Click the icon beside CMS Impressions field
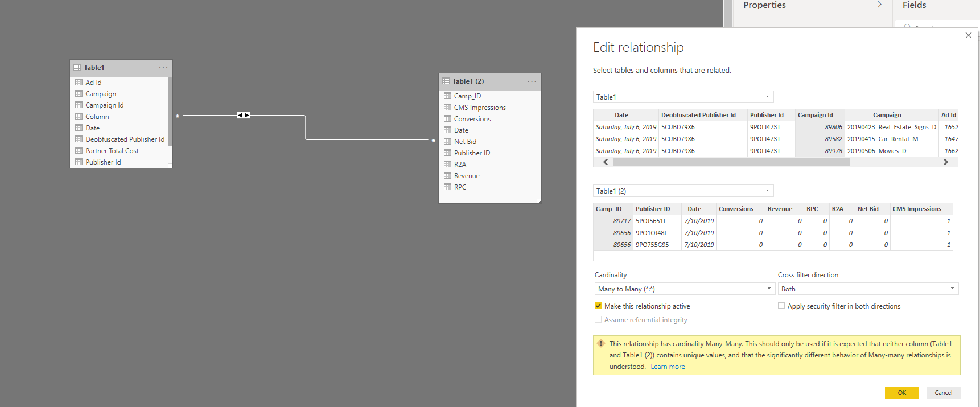The width and height of the screenshot is (980, 407). (x=447, y=108)
